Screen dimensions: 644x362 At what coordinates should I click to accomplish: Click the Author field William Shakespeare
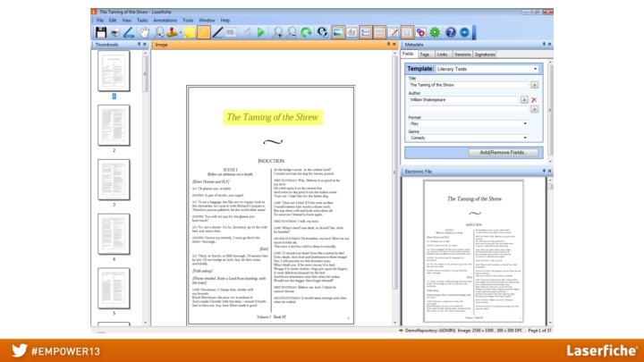463,100
